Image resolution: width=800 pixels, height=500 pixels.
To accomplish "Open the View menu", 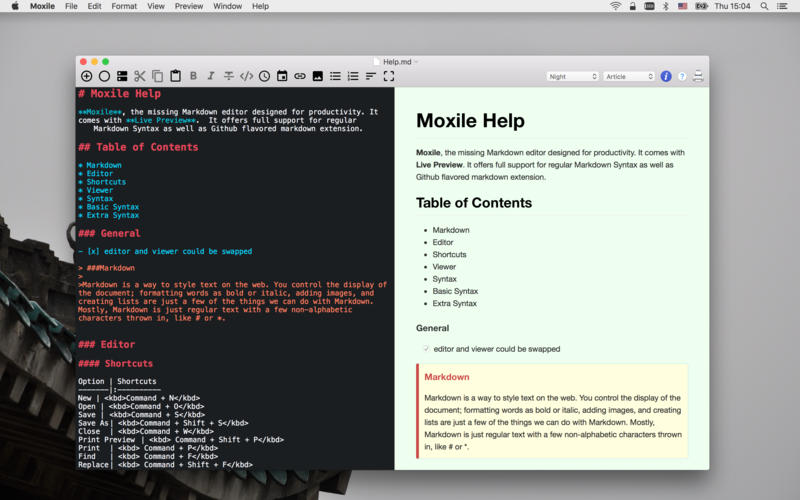I will click(156, 6).
